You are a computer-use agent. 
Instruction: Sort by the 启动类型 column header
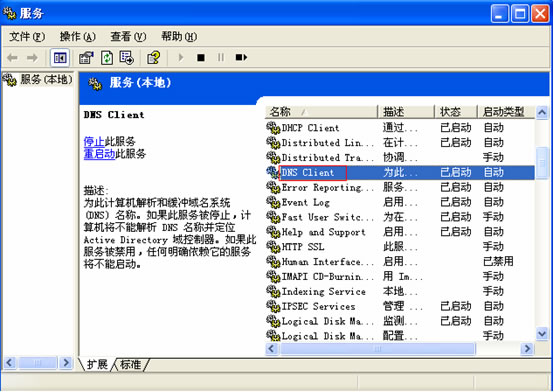506,112
